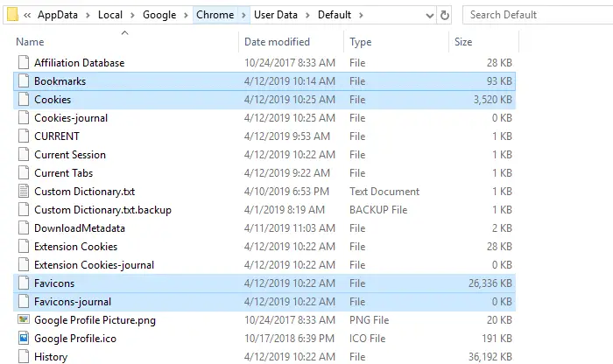Select the Favicons file name

tap(54, 283)
